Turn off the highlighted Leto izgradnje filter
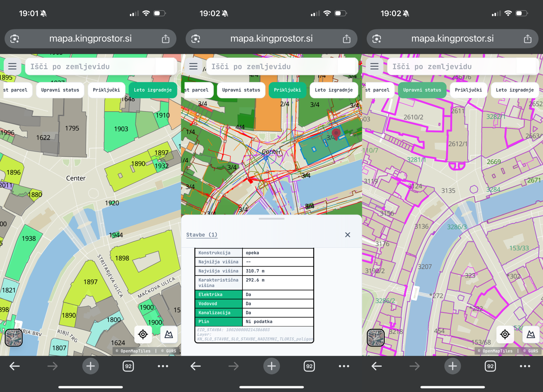This screenshot has height=392, width=543. [152, 90]
